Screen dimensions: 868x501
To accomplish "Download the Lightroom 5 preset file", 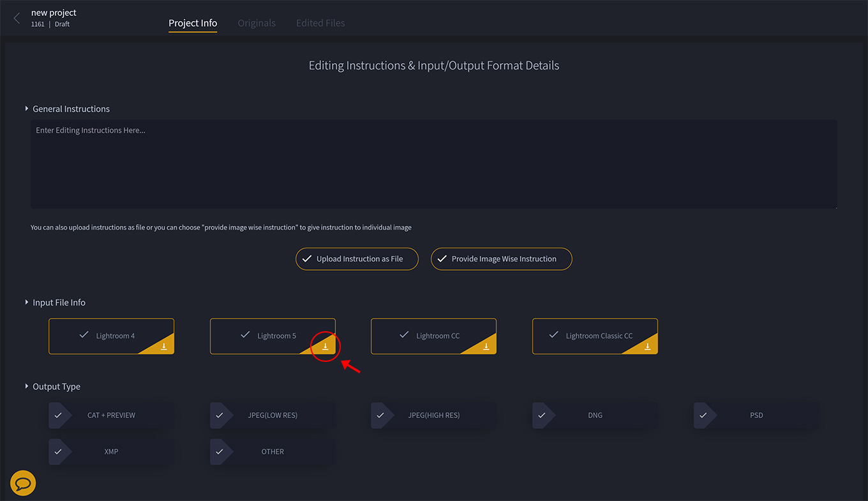I will point(325,347).
